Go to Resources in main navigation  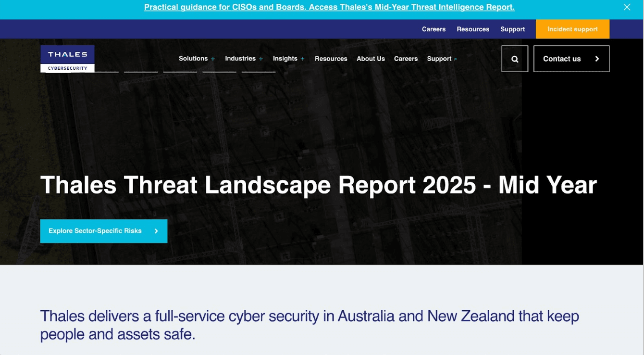point(331,59)
